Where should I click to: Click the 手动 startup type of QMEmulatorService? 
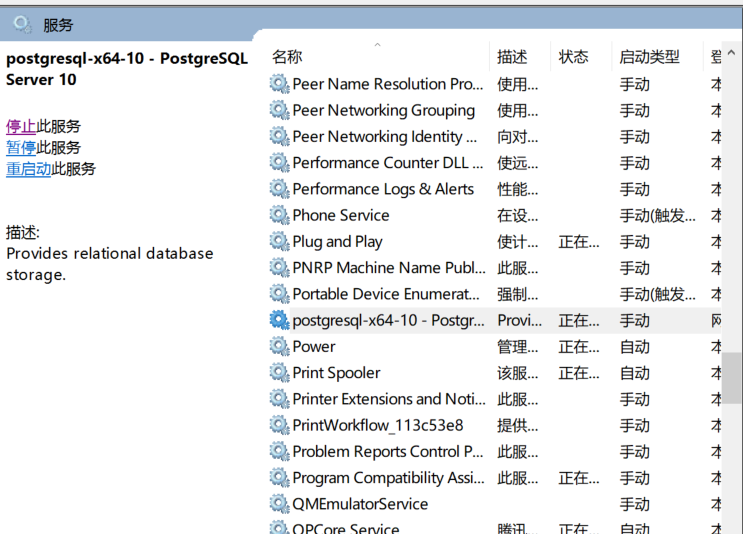point(635,505)
